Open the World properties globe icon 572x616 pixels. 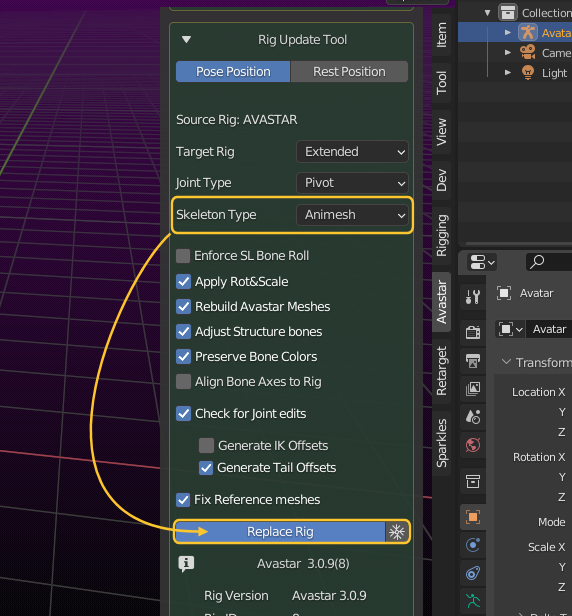[x=473, y=445]
